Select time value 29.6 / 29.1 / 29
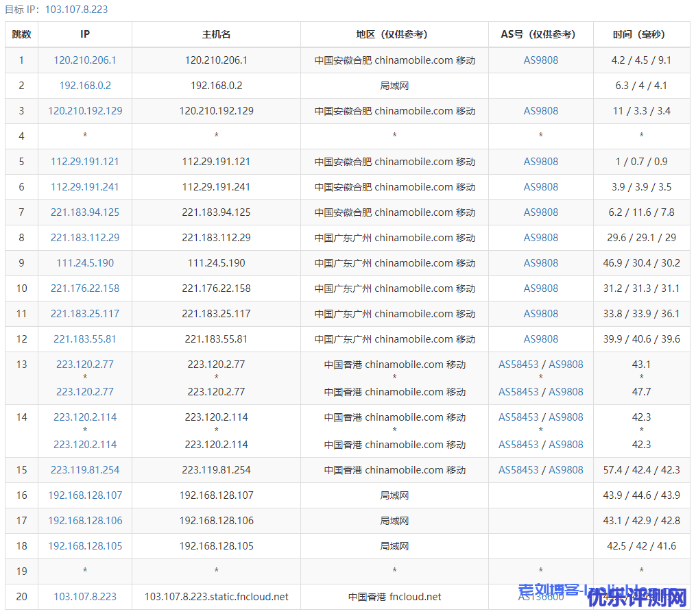 tap(641, 238)
